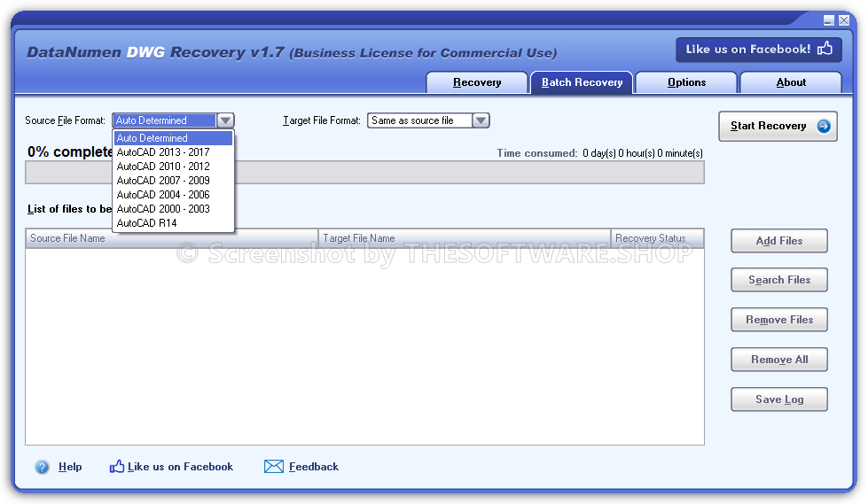Click the Recovery Status column header

click(657, 238)
